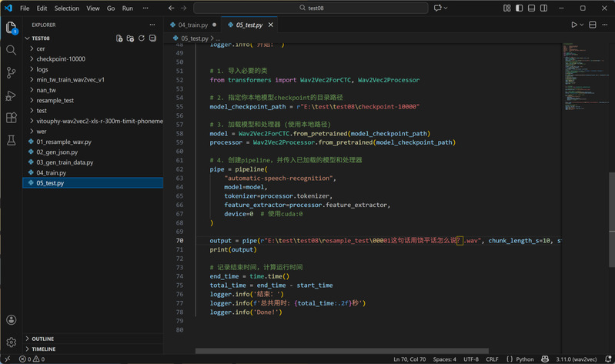Expand the checkpoint-10000 folder
Screen dimensions: 615x364
click(60, 58)
